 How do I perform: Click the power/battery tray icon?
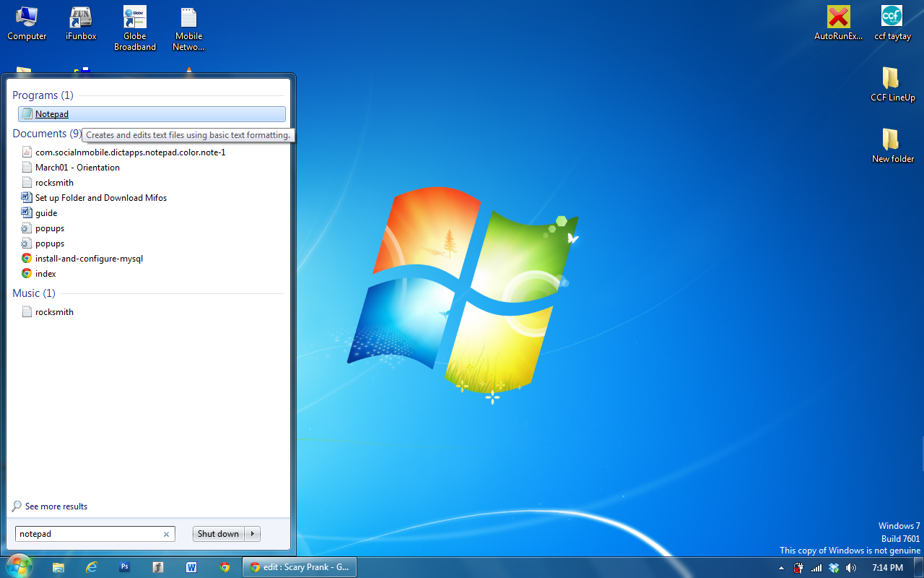[x=798, y=568]
